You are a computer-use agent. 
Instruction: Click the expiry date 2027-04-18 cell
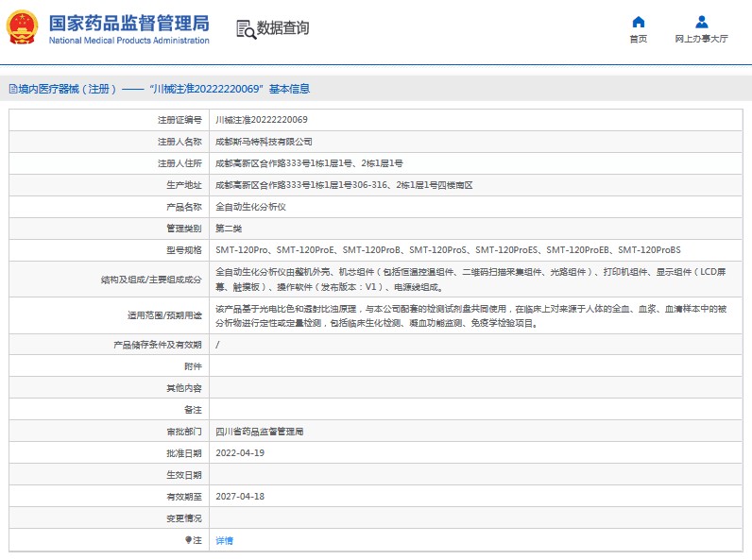239,496
